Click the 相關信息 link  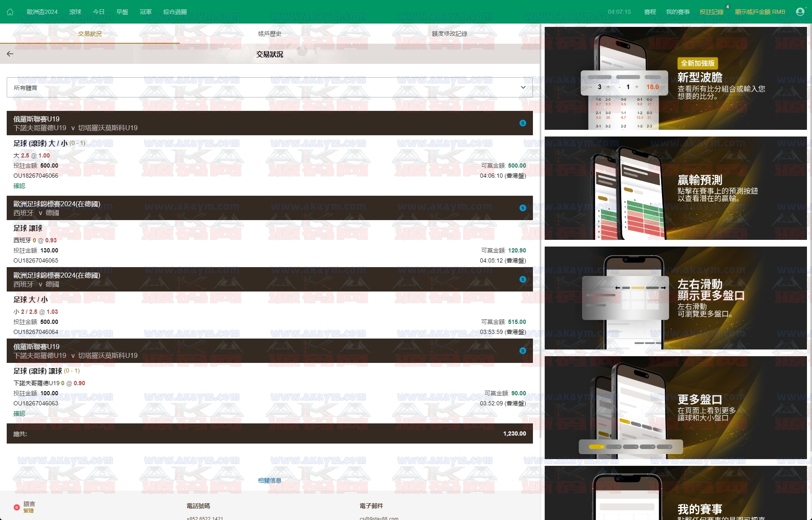click(269, 481)
